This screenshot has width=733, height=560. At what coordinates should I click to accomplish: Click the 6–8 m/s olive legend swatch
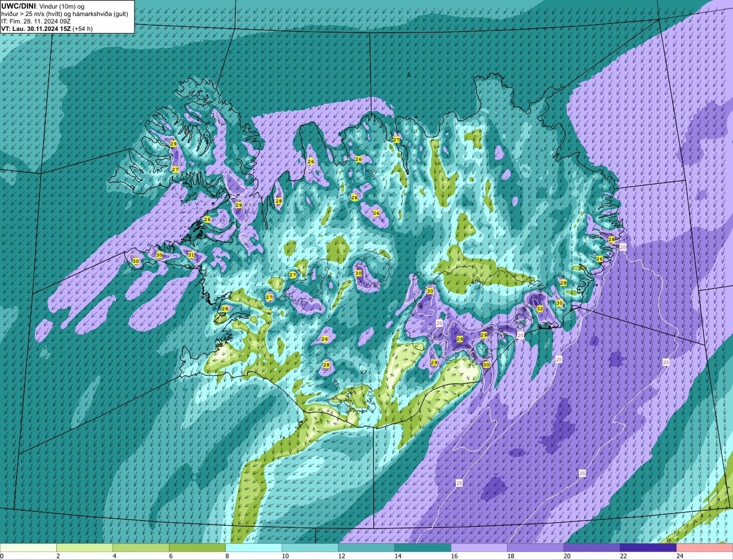click(198, 547)
